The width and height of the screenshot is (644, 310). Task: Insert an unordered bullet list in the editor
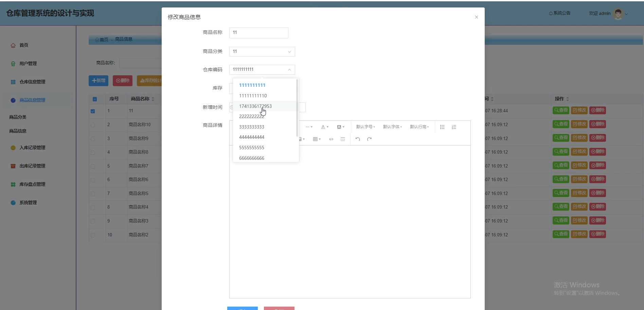tap(442, 127)
